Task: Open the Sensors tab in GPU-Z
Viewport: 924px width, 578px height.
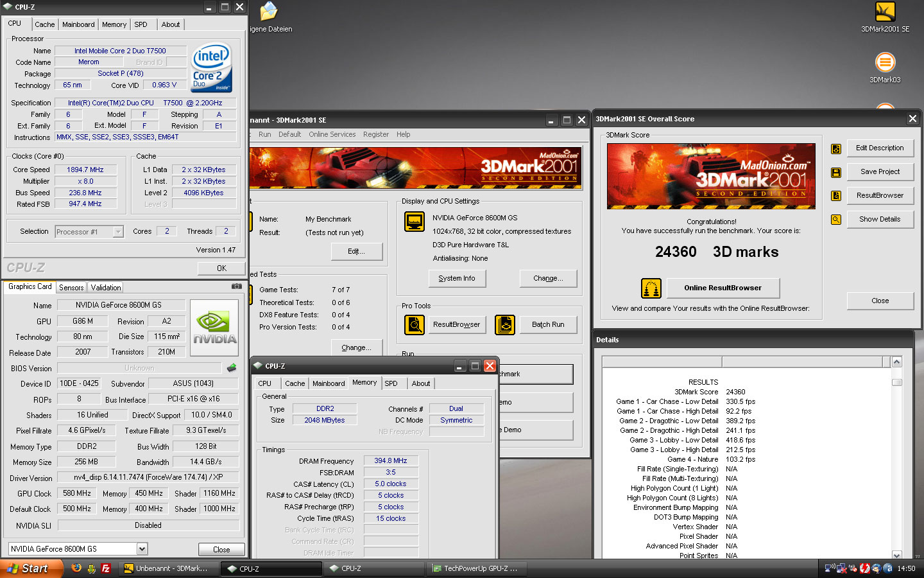Action: [x=71, y=288]
